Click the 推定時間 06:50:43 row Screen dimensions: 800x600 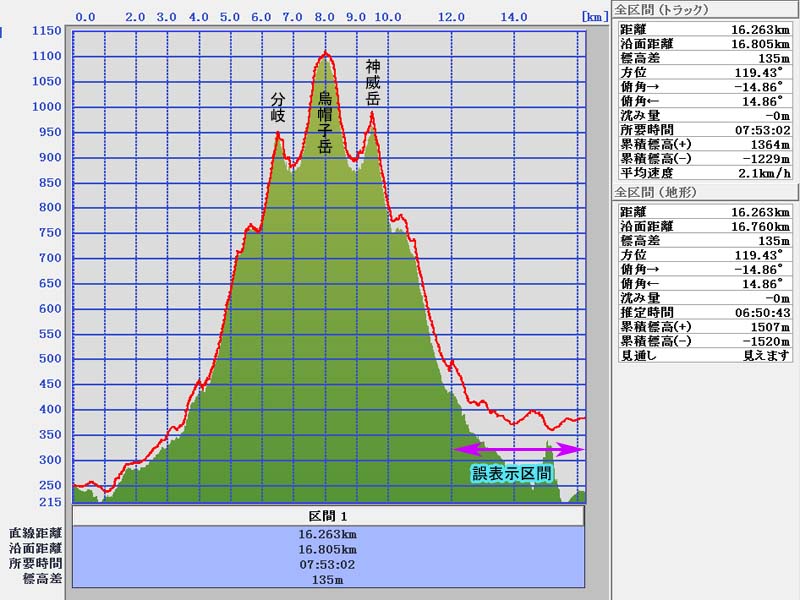coord(705,312)
